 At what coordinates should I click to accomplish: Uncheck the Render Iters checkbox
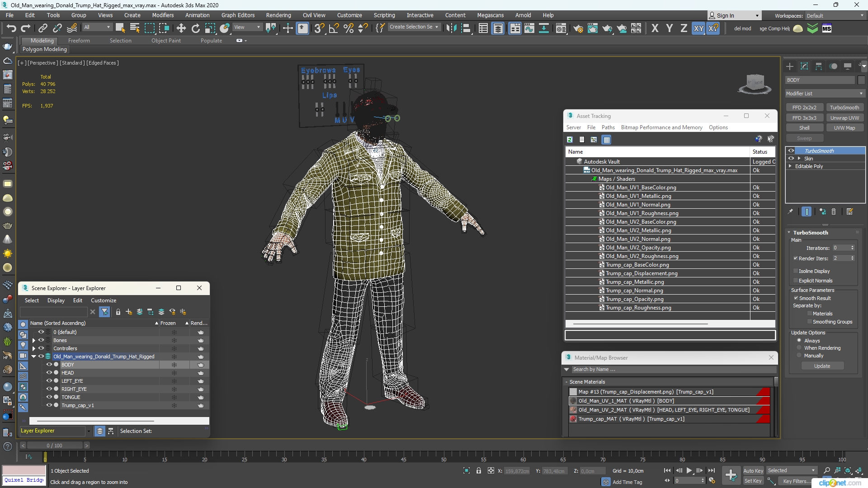point(796,258)
